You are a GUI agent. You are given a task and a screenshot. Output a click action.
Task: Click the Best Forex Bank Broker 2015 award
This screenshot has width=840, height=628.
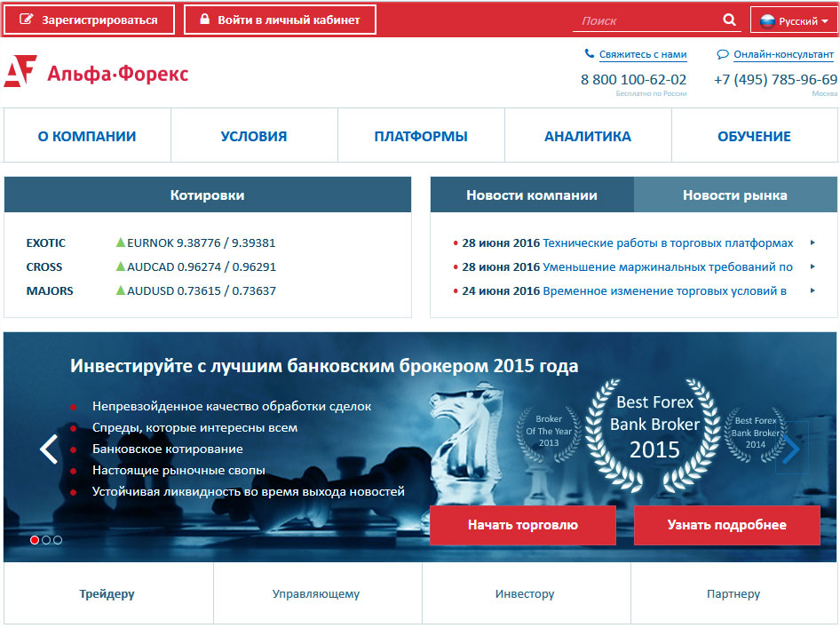pos(654,435)
